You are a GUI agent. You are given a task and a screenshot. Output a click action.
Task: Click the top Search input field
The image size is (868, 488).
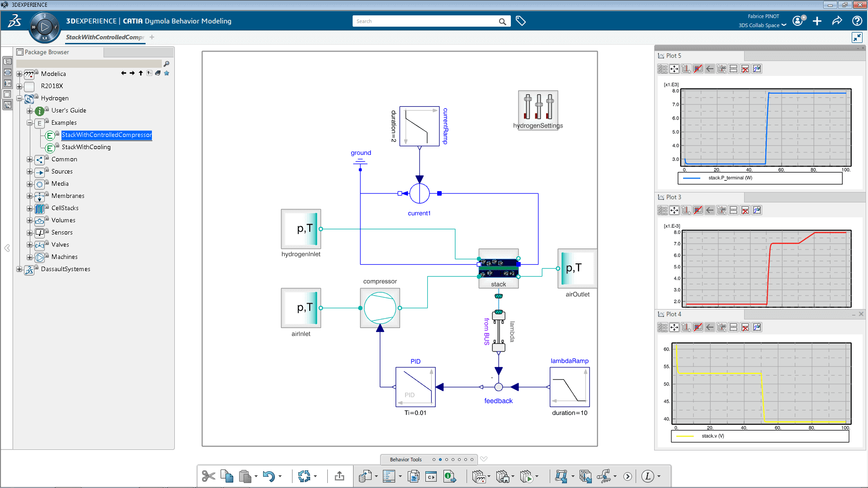(425, 21)
